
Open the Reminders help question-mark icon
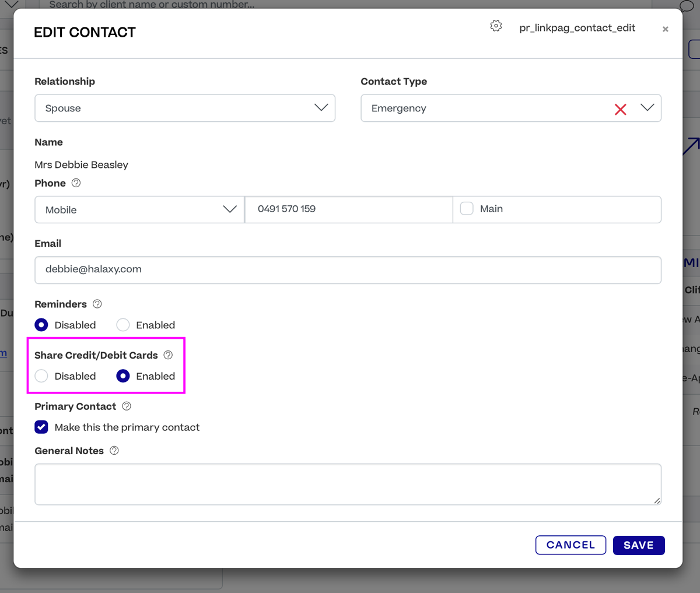click(97, 304)
